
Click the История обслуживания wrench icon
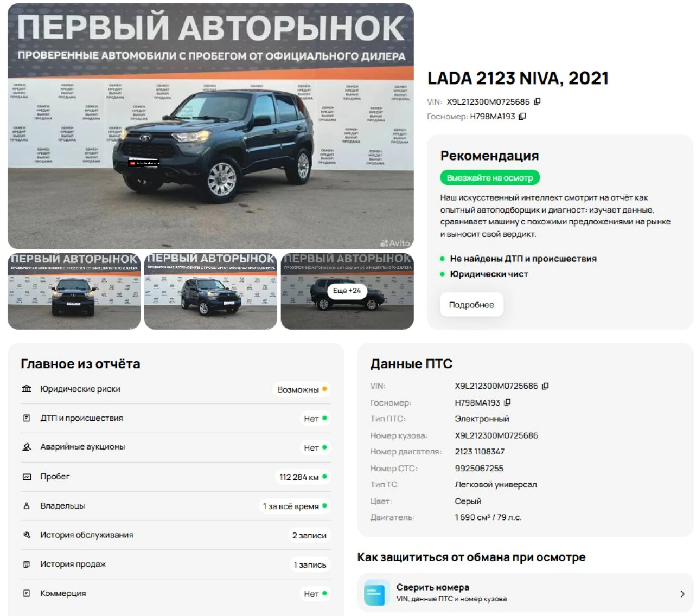click(x=27, y=535)
